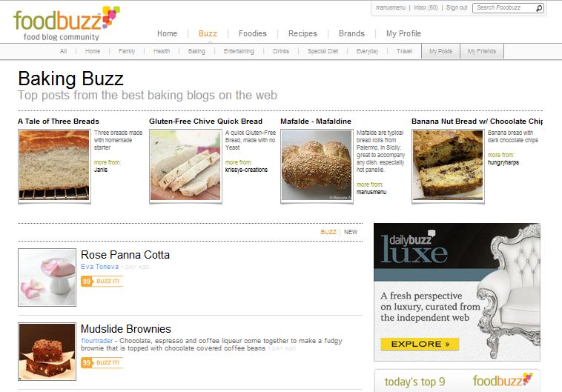Open the Rose Panna Cotta thumbnail

(47, 277)
